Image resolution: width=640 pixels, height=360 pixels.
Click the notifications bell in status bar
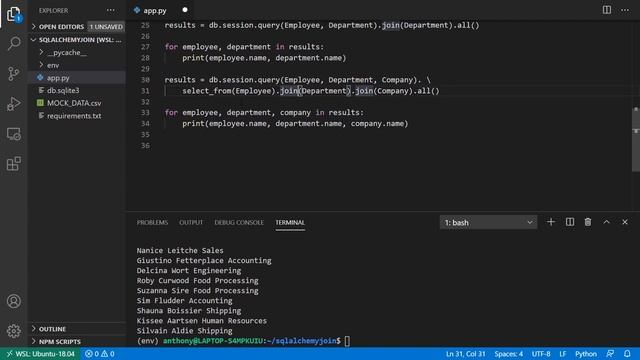pos(627,353)
